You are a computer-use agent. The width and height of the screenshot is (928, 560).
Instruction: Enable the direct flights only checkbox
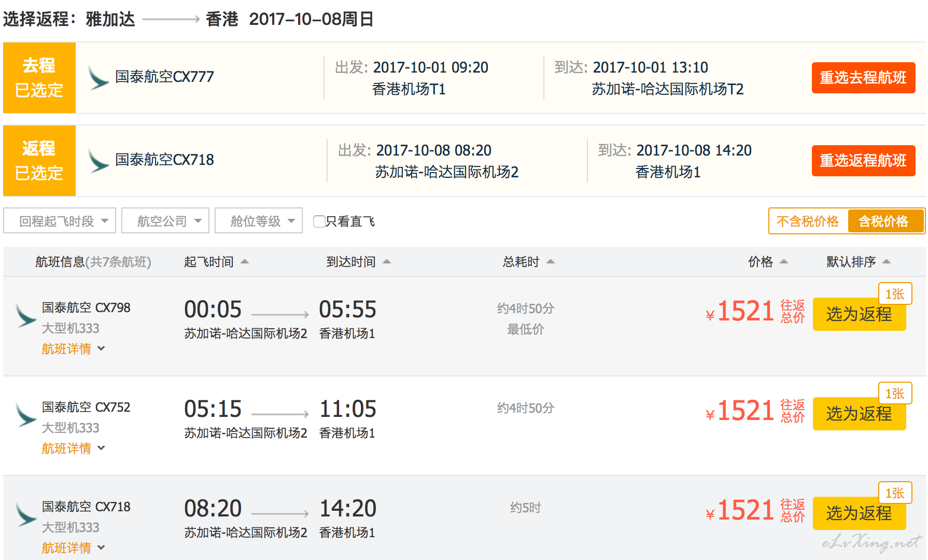319,221
